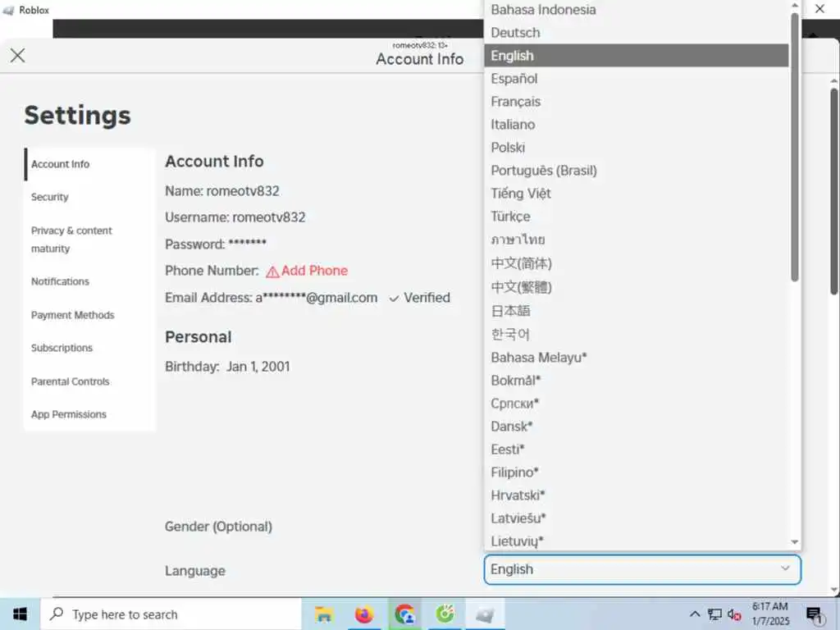The image size is (840, 630).
Task: Click the Password: ******* text
Action: pos(216,244)
